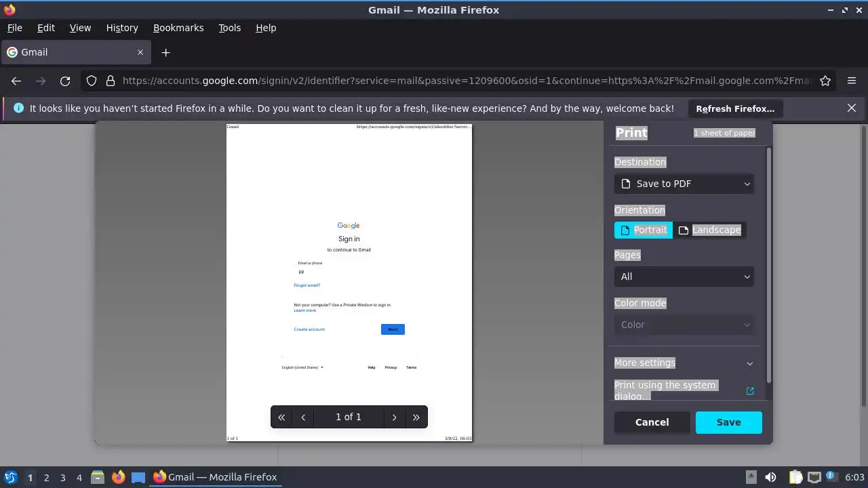Expand More settings section
Screen dimensions: 868x488
click(x=684, y=363)
